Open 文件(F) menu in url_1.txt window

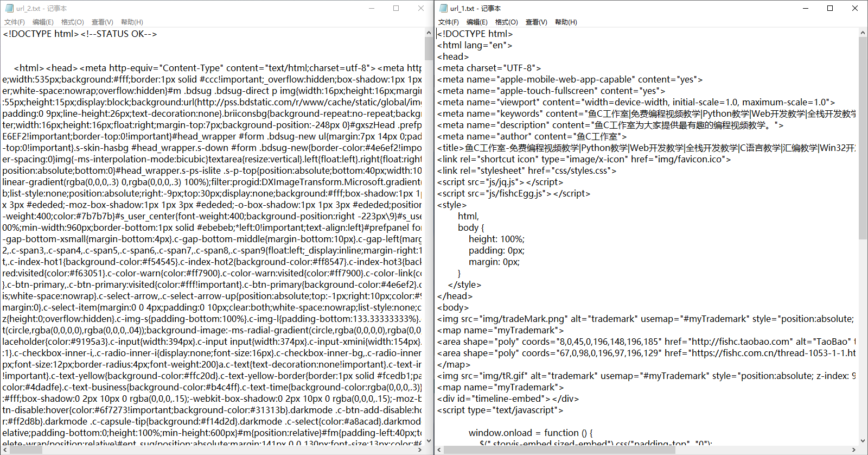[449, 22]
